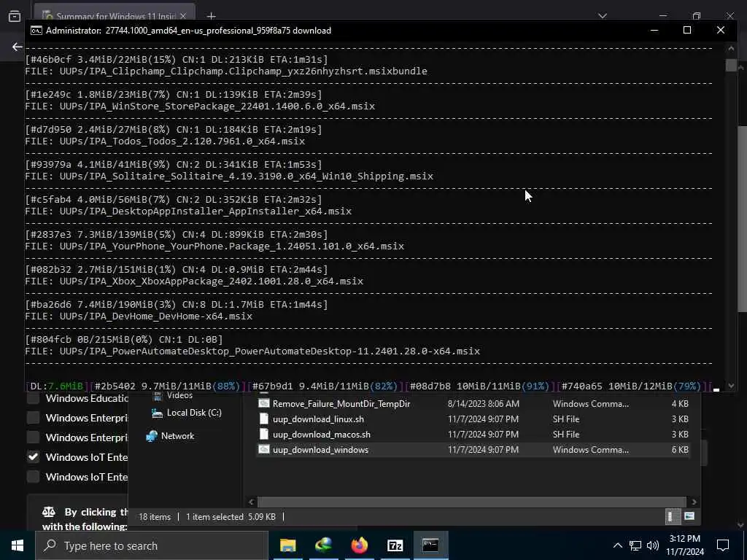Click the 18 items status bar text
The height and width of the screenshot is (560, 747).
point(155,517)
